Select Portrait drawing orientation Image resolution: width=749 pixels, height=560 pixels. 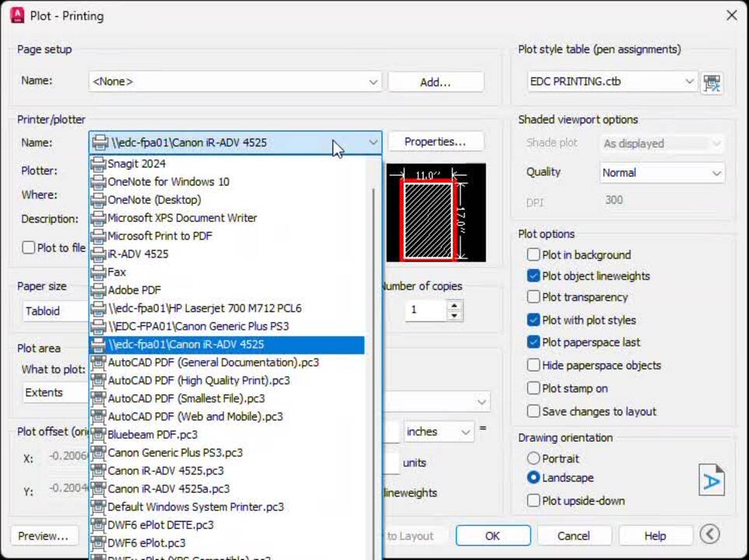(534, 459)
